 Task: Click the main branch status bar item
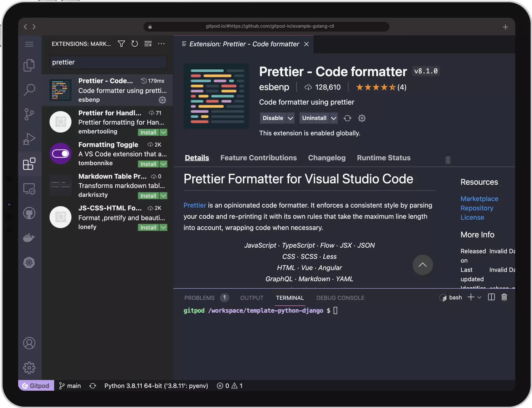pos(70,386)
